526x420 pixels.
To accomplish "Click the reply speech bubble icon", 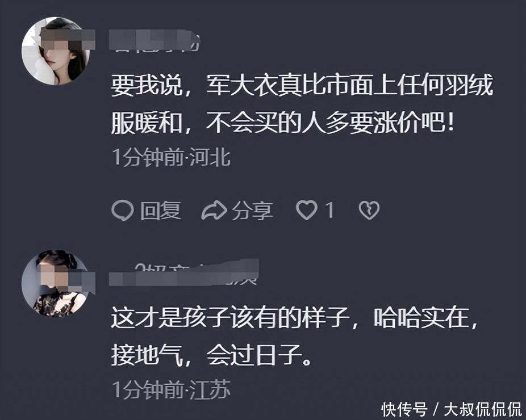I will [123, 211].
